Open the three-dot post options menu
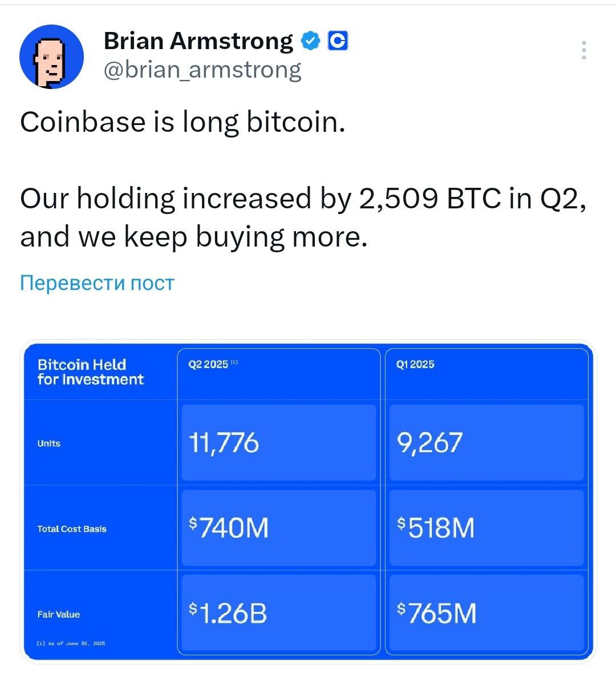 [x=583, y=50]
